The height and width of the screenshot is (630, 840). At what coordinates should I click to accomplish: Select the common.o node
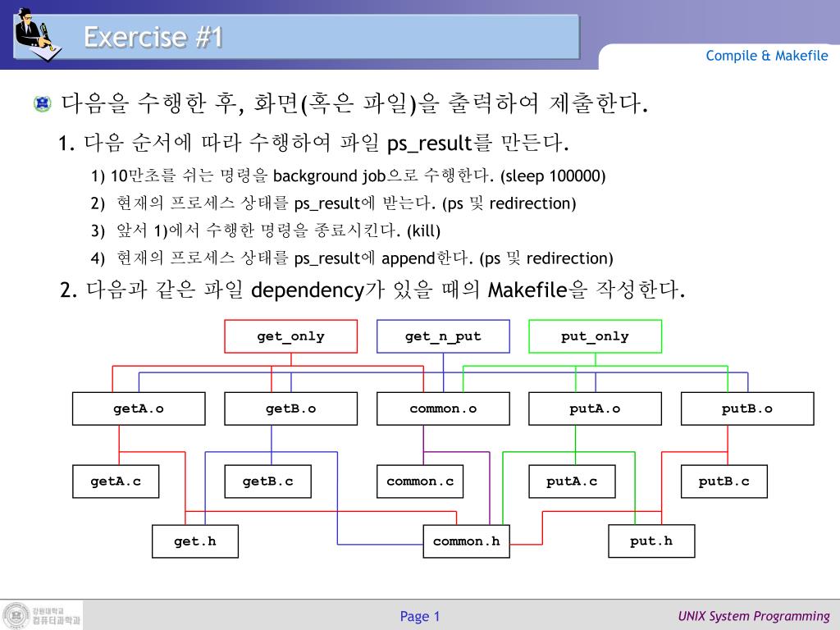pyautogui.click(x=443, y=409)
